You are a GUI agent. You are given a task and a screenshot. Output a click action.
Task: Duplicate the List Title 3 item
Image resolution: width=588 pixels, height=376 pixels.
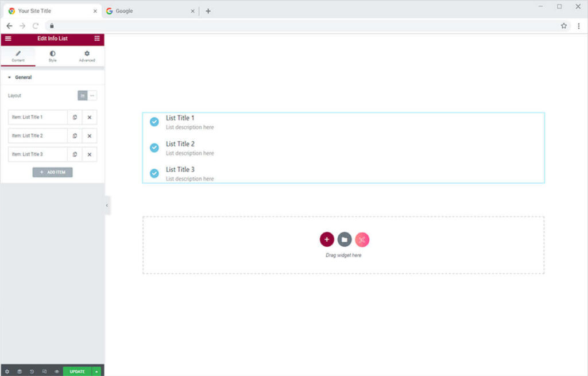coord(75,154)
